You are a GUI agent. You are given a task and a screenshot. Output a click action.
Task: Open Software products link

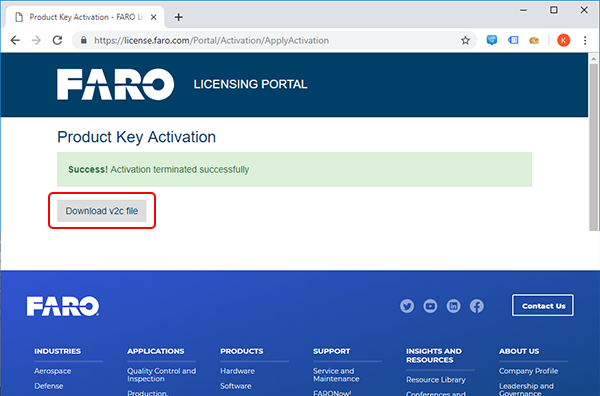[236, 386]
